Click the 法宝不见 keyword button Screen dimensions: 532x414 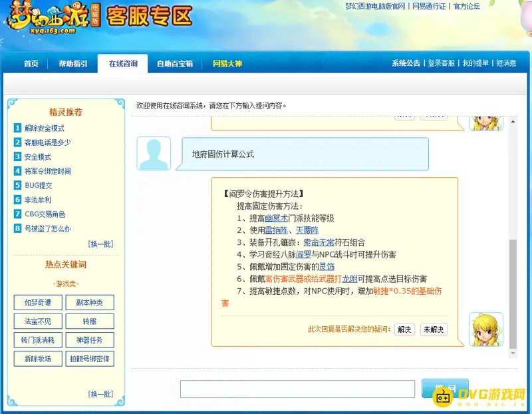pos(38,321)
